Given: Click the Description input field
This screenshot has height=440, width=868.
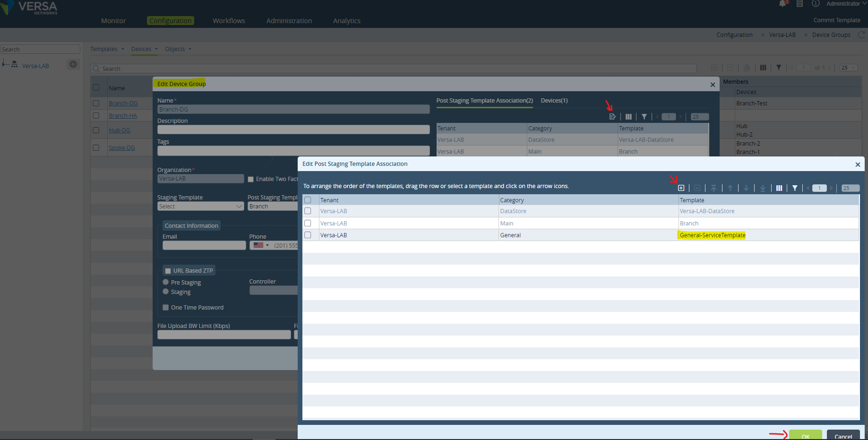Looking at the screenshot, I should [x=293, y=129].
